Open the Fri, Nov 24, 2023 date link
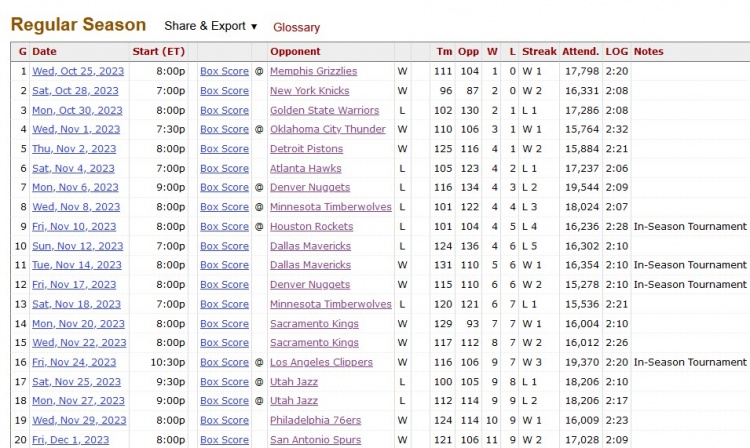 tap(74, 362)
